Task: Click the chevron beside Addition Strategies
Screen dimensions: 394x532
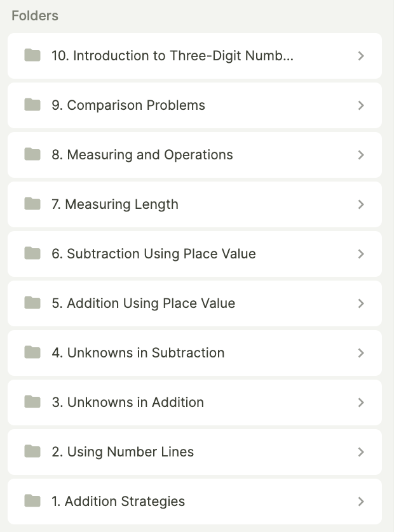Action: [361, 502]
